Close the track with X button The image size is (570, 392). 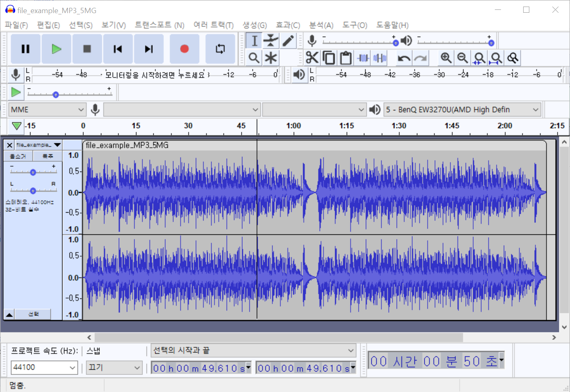(9, 145)
